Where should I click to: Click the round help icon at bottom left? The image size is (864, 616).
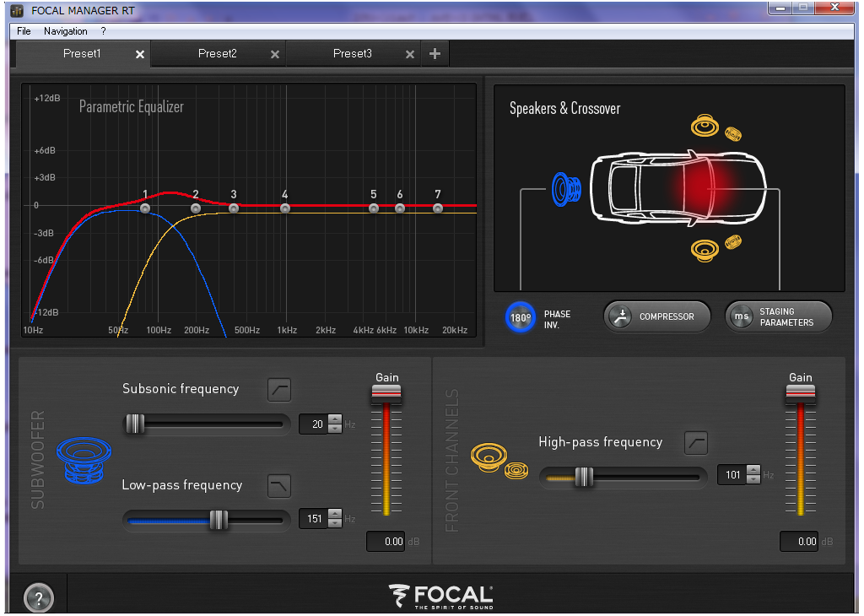tap(39, 597)
